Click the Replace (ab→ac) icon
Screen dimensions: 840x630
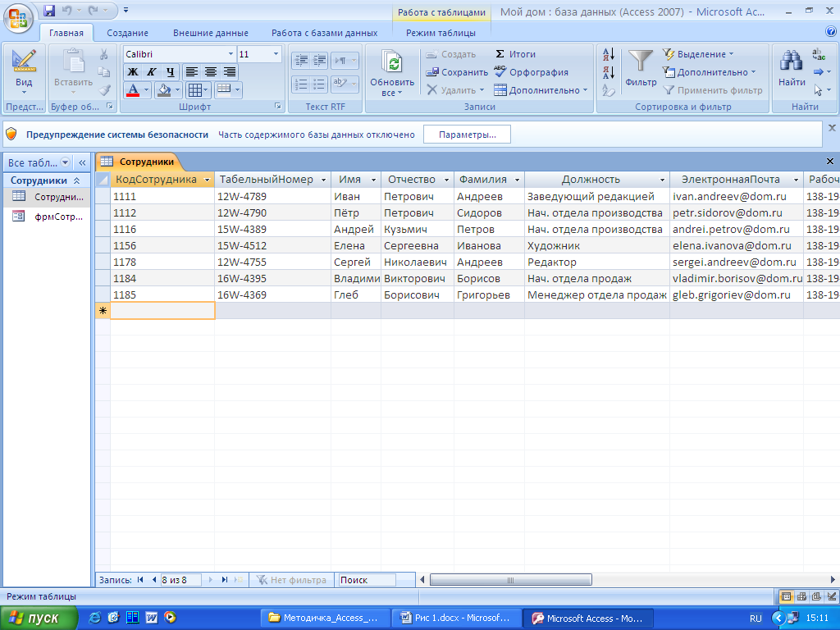pos(819,54)
